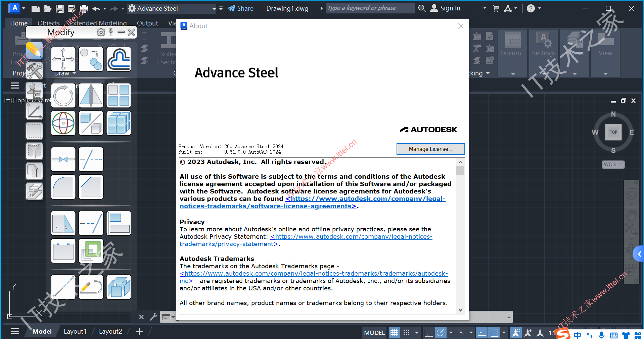644x339 pixels.
Task: Click the About dialog scroll down arrow
Action: pos(460,310)
